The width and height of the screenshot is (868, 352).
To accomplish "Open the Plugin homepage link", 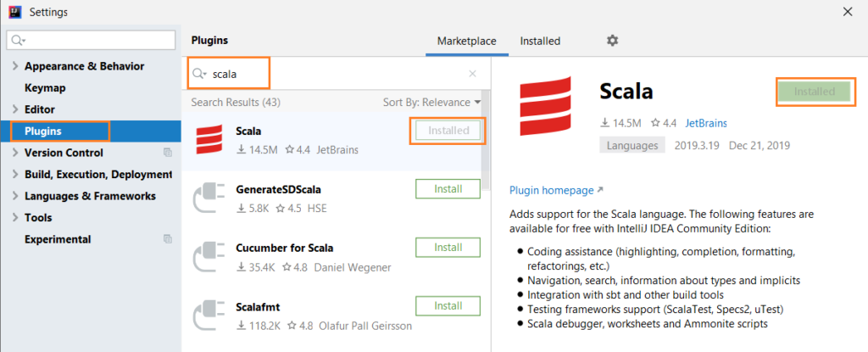I will (x=556, y=190).
